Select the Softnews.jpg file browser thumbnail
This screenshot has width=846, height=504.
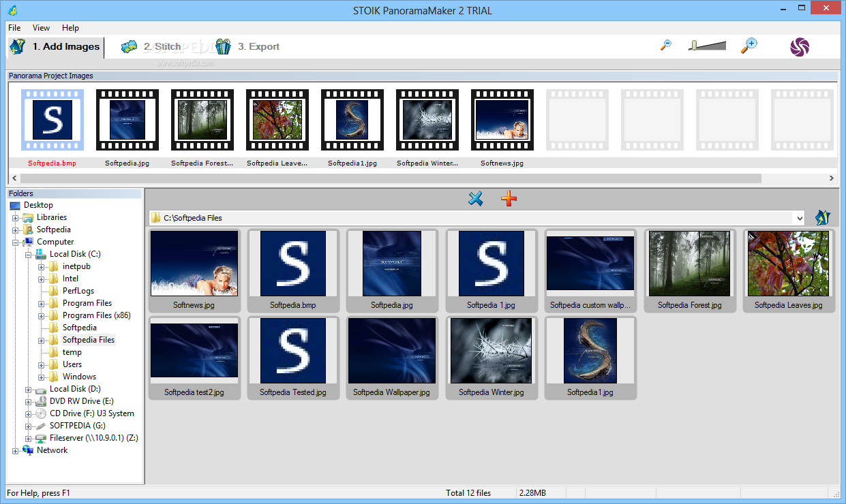tap(194, 270)
